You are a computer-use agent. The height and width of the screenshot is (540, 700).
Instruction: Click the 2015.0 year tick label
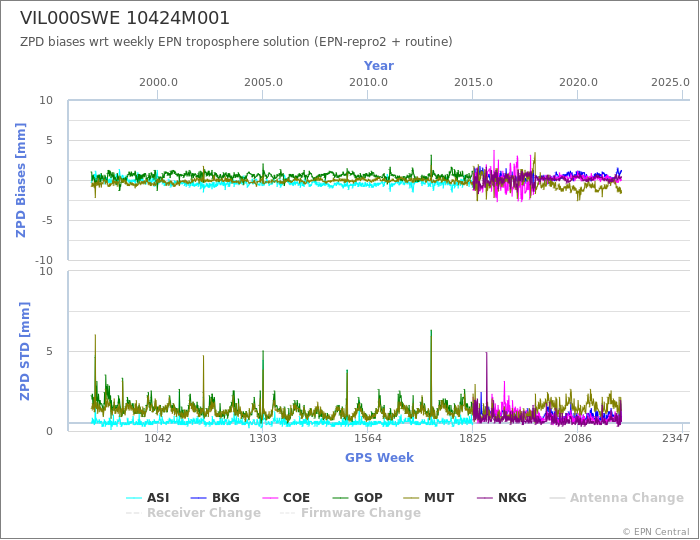coord(473,83)
